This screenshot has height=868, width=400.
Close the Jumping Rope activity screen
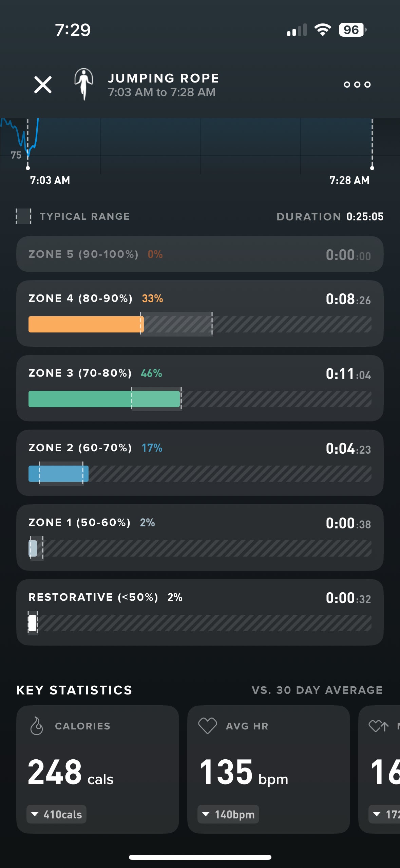coord(43,85)
